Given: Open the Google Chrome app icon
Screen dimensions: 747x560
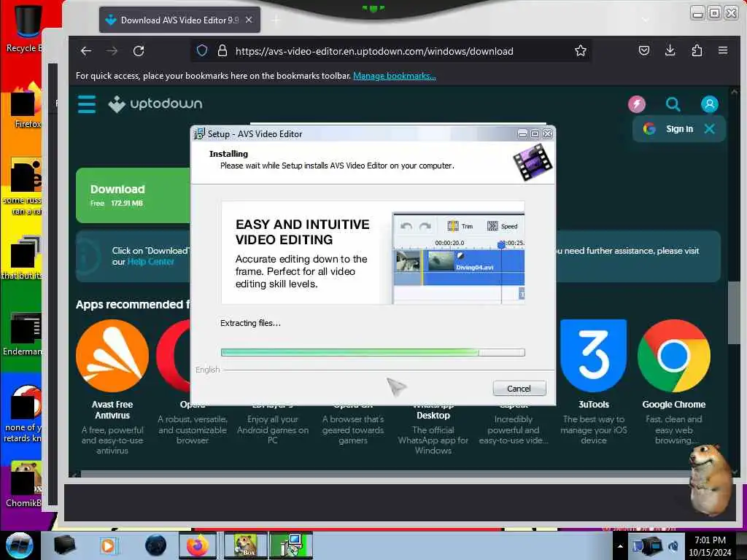Looking at the screenshot, I should click(673, 356).
